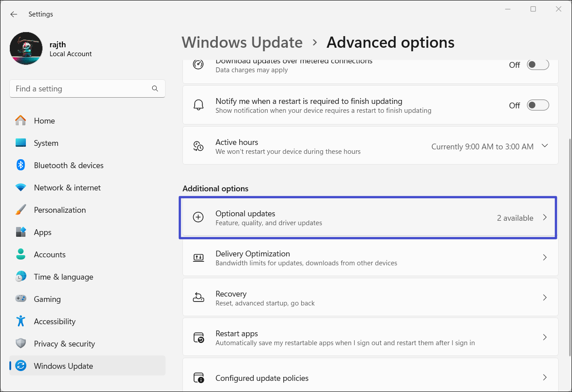Open Configured update policies chevron
This screenshot has height=392, width=572.
(544, 378)
